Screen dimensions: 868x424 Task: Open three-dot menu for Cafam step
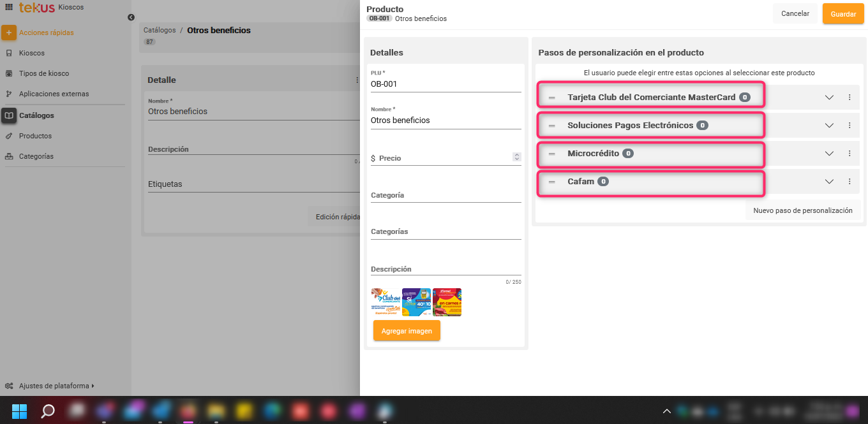coord(849,182)
